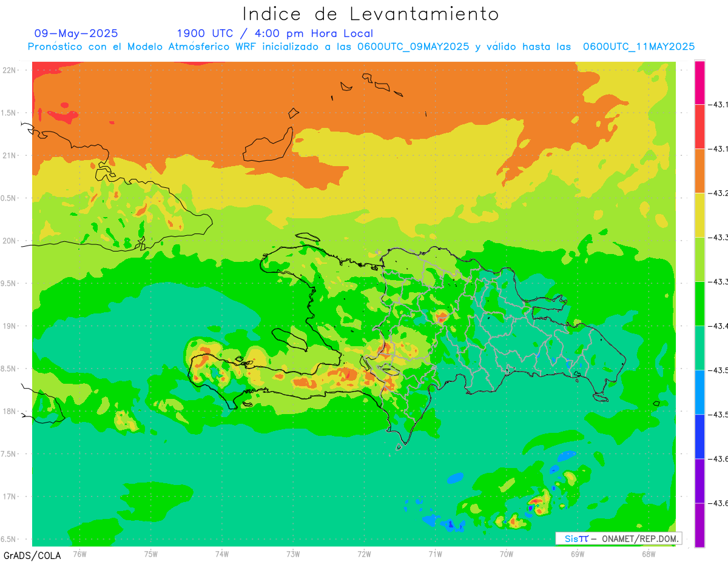The width and height of the screenshot is (728, 562).
Task: Click the '22N' latitude label
Action: point(10,70)
